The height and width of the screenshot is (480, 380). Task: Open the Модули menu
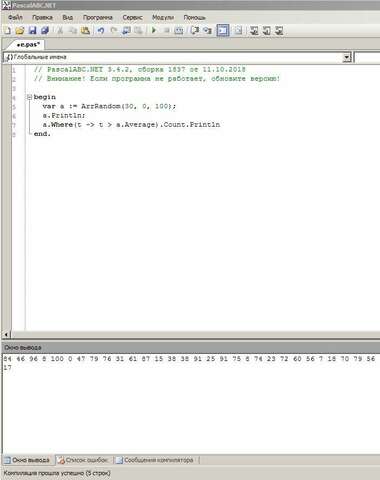(163, 17)
